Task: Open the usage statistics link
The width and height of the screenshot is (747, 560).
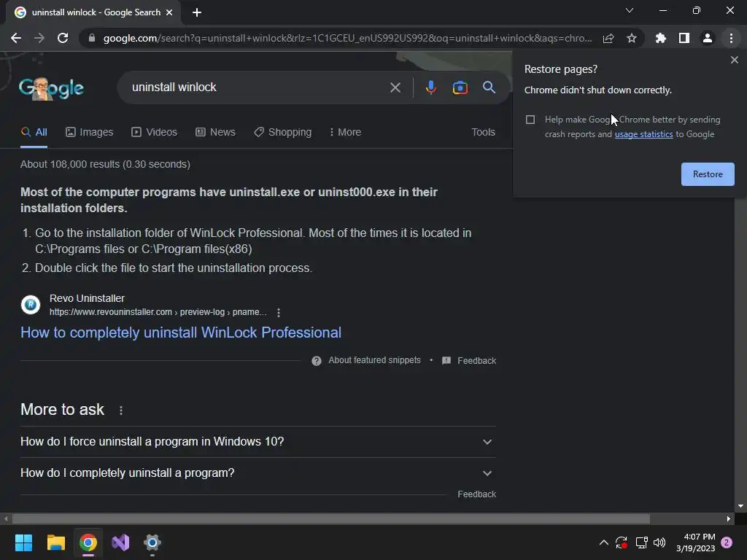Action: tap(643, 134)
